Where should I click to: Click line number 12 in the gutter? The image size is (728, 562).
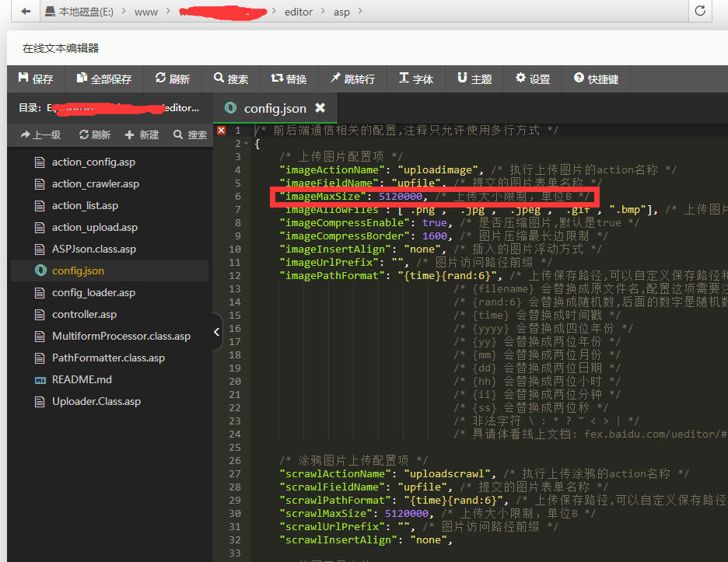click(x=235, y=276)
